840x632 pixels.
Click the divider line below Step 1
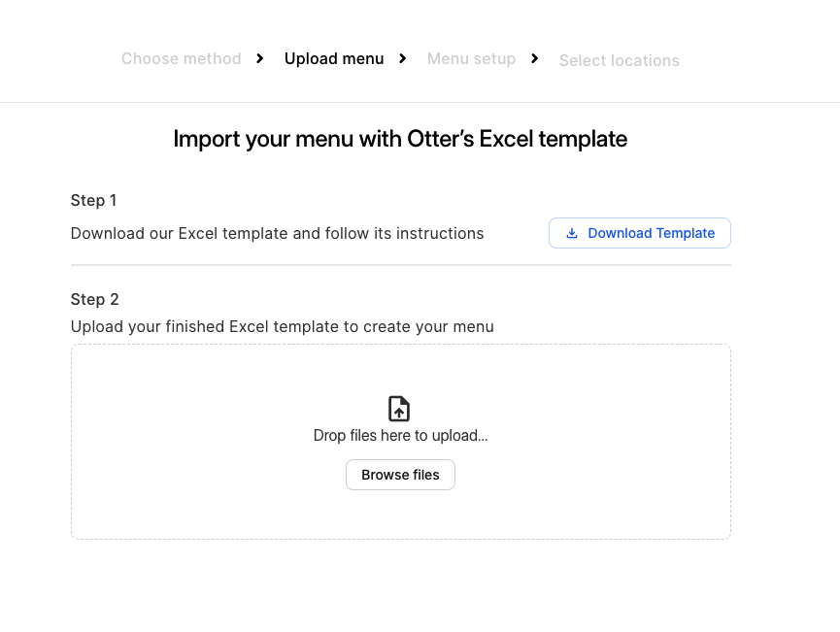[x=401, y=265]
